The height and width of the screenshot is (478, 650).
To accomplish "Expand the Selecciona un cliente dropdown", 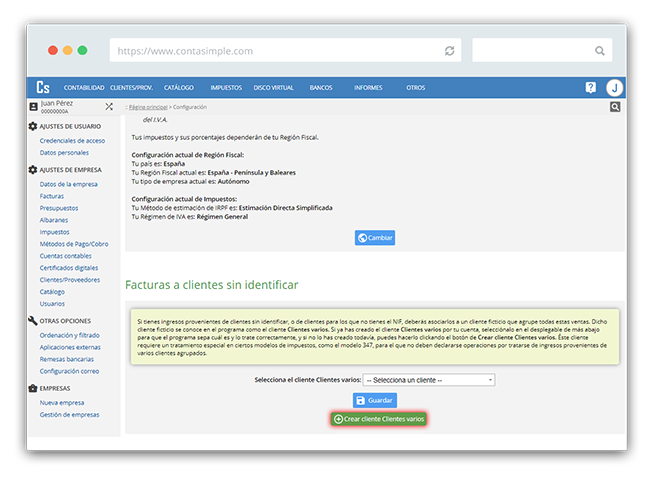I will point(429,380).
